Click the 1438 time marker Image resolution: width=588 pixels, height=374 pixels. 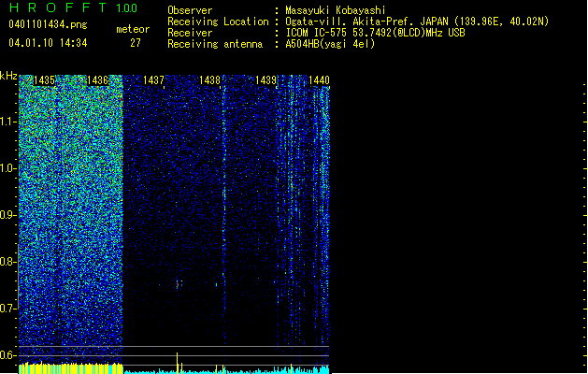pos(209,80)
